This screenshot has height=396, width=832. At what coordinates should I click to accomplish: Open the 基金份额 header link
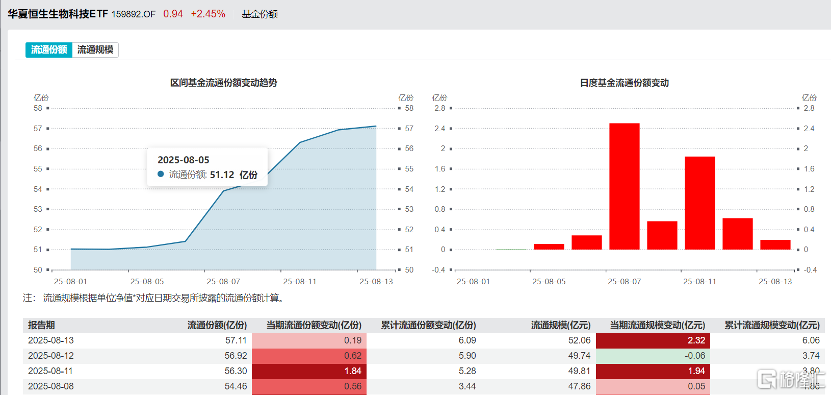click(x=260, y=14)
